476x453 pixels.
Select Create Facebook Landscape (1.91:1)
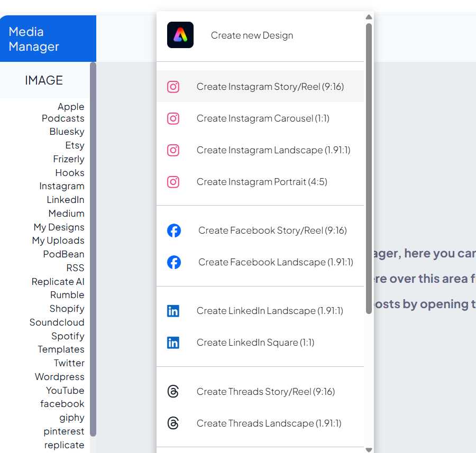coord(260,262)
